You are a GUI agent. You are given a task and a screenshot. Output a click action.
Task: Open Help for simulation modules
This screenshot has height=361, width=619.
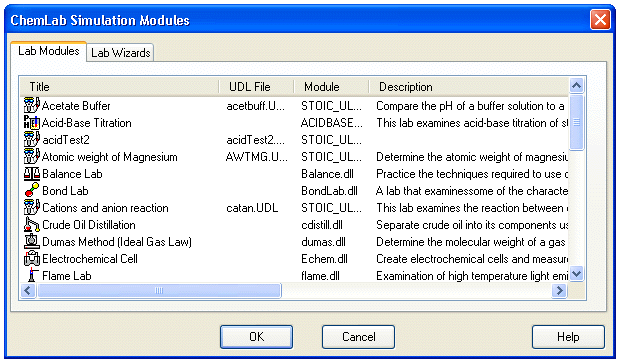[x=568, y=337]
